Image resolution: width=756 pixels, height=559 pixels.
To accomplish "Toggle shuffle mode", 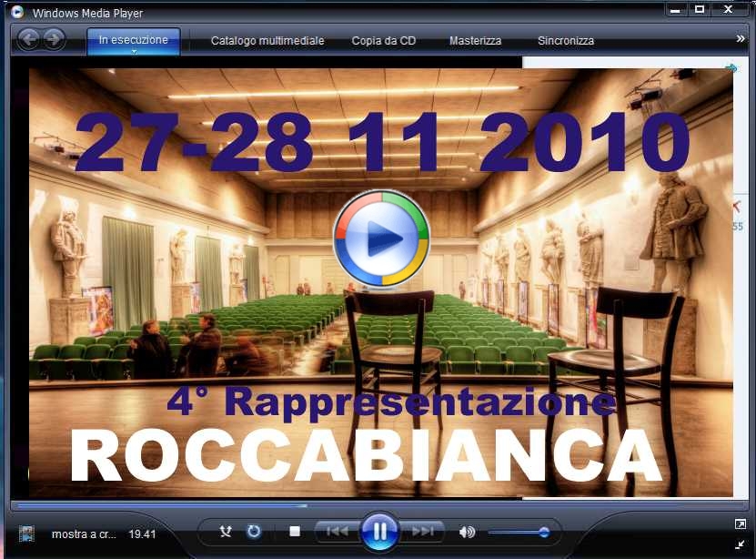I will pyautogui.click(x=227, y=532).
